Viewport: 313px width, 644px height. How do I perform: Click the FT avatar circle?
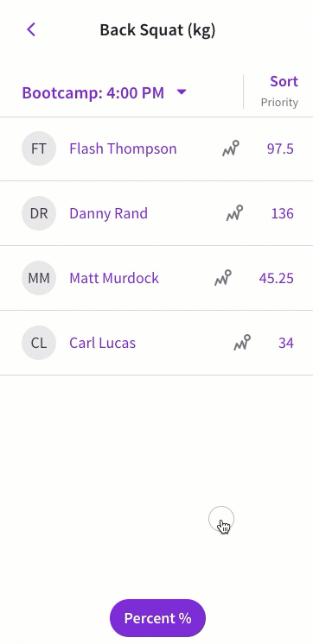[x=39, y=148]
